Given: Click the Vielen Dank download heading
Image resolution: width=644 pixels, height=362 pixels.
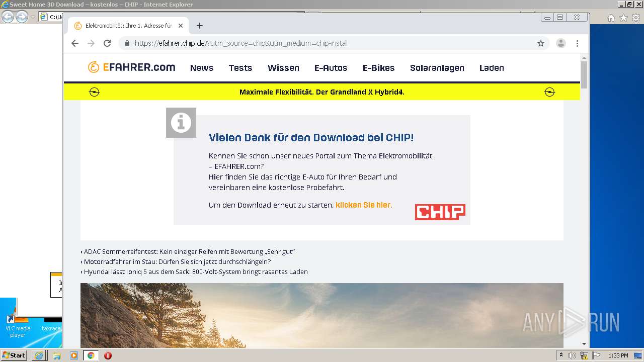Looking at the screenshot, I should coord(311,138).
